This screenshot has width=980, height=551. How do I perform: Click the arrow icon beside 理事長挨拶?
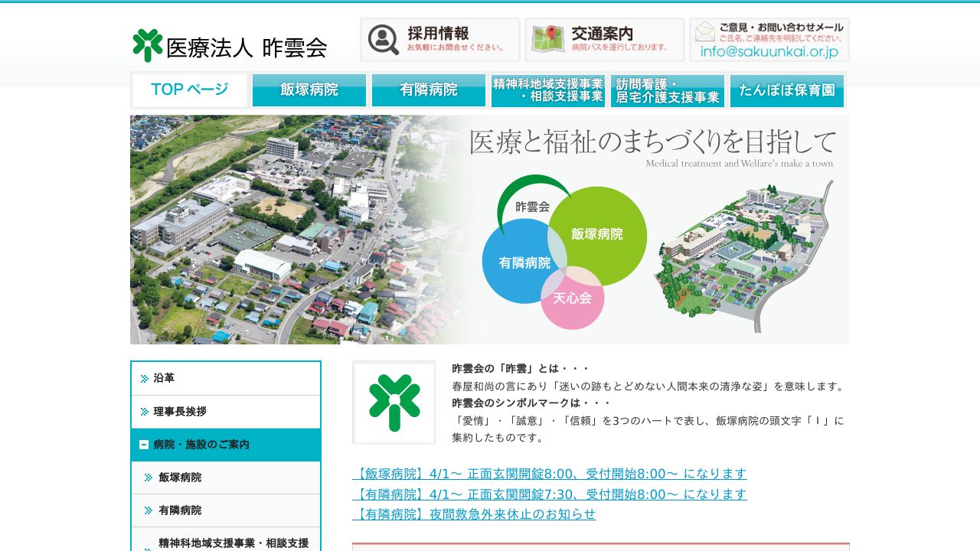click(145, 412)
